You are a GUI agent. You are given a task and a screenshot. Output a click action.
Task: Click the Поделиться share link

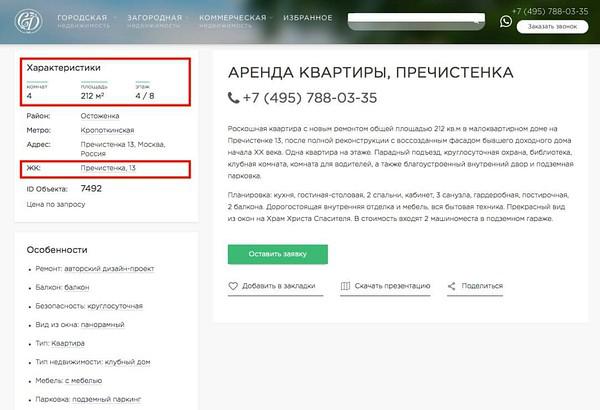tap(482, 286)
